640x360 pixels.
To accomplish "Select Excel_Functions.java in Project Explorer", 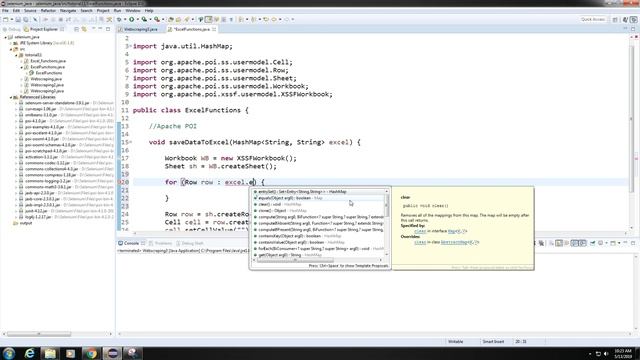I will (48, 61).
